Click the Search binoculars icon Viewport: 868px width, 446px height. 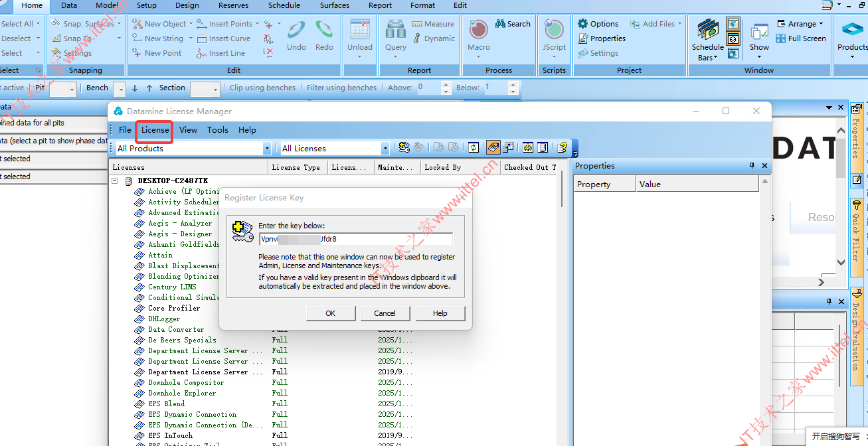[x=500, y=24]
